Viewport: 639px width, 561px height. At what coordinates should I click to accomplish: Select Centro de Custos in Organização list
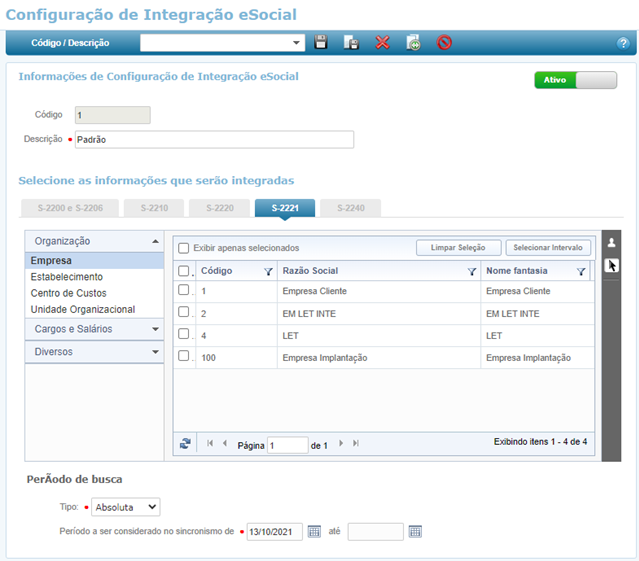point(69,293)
